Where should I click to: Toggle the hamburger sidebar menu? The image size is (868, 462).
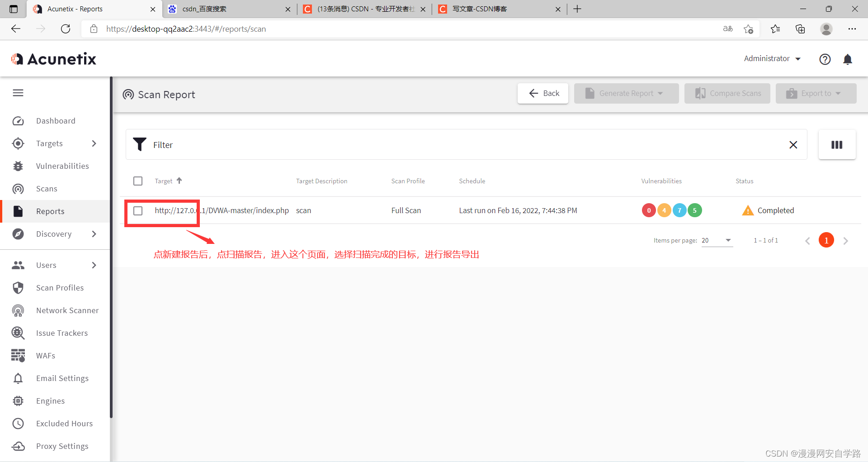pos(18,93)
